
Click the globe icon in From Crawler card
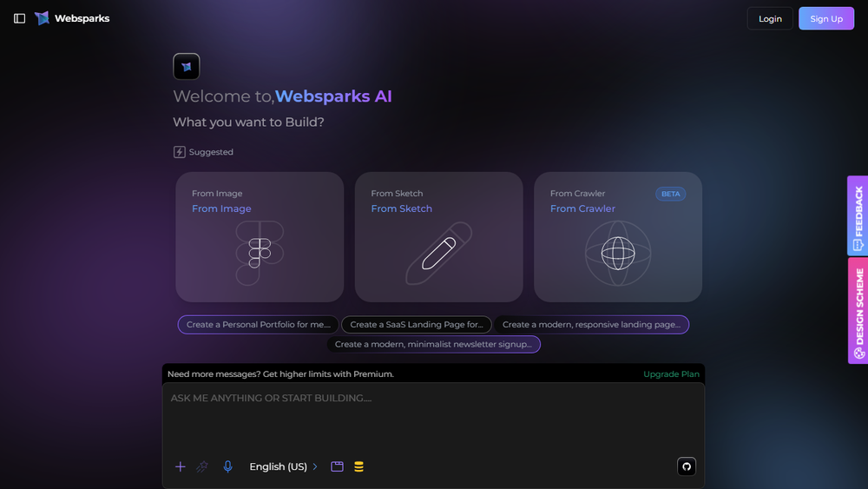[x=618, y=253]
